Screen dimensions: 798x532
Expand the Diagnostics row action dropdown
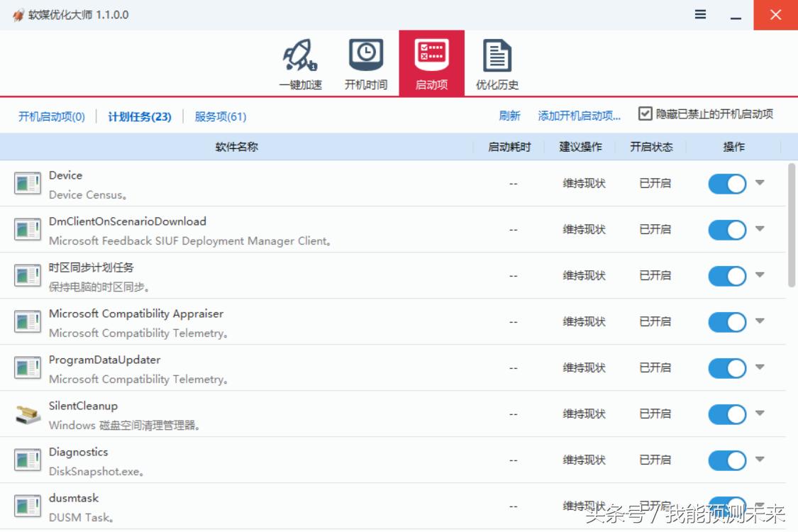pos(759,460)
